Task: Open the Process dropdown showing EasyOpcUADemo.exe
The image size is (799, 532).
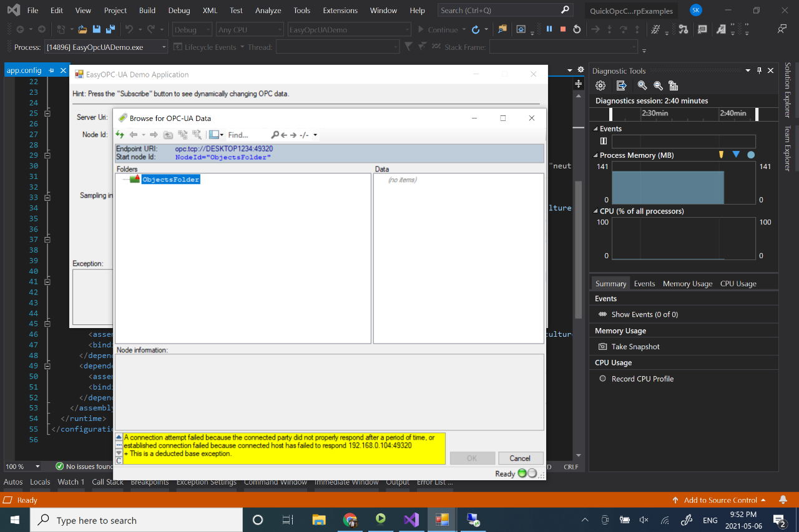Action: click(107, 47)
